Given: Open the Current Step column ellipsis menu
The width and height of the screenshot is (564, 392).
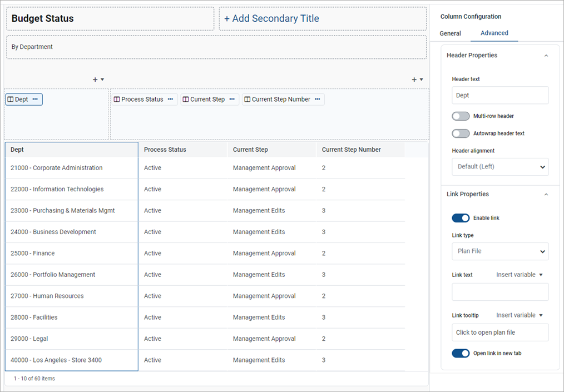Looking at the screenshot, I should (x=232, y=100).
